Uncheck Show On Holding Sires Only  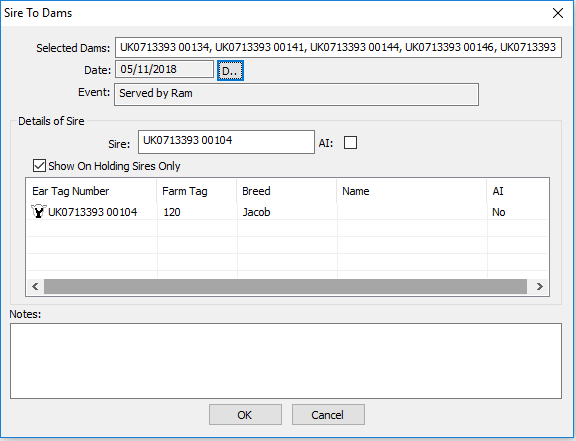click(39, 166)
